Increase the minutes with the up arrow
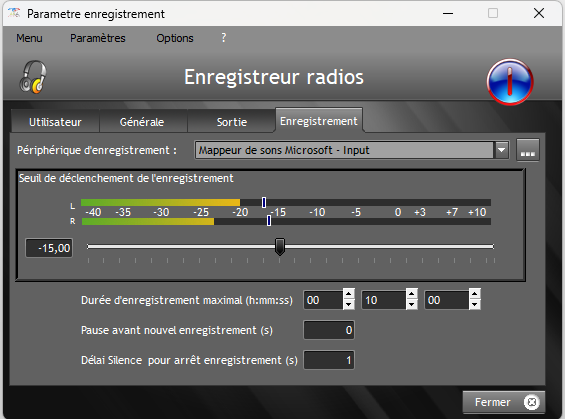This screenshot has width=565, height=419. pyautogui.click(x=411, y=294)
